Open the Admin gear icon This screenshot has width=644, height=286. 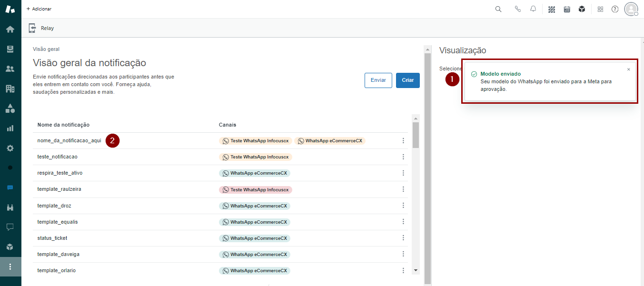coord(10,148)
